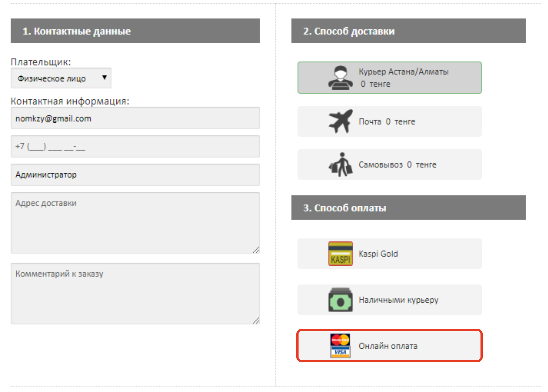Open the Плательщик dropdown

coord(61,78)
